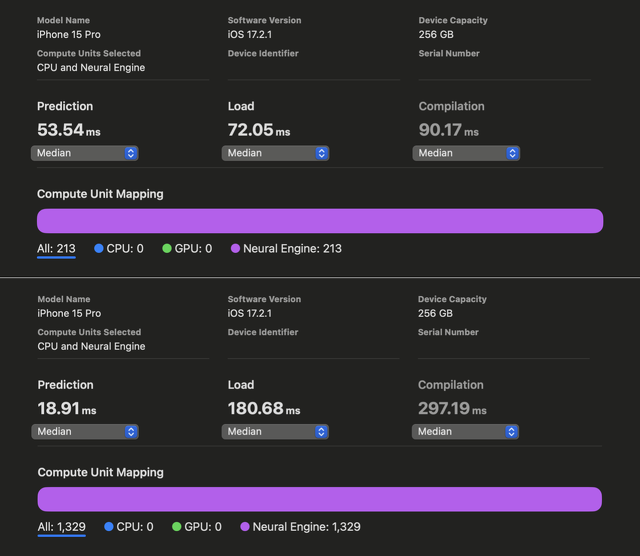This screenshot has width=640, height=556.
Task: Click the 180.68 ms Load value
Action: [264, 409]
